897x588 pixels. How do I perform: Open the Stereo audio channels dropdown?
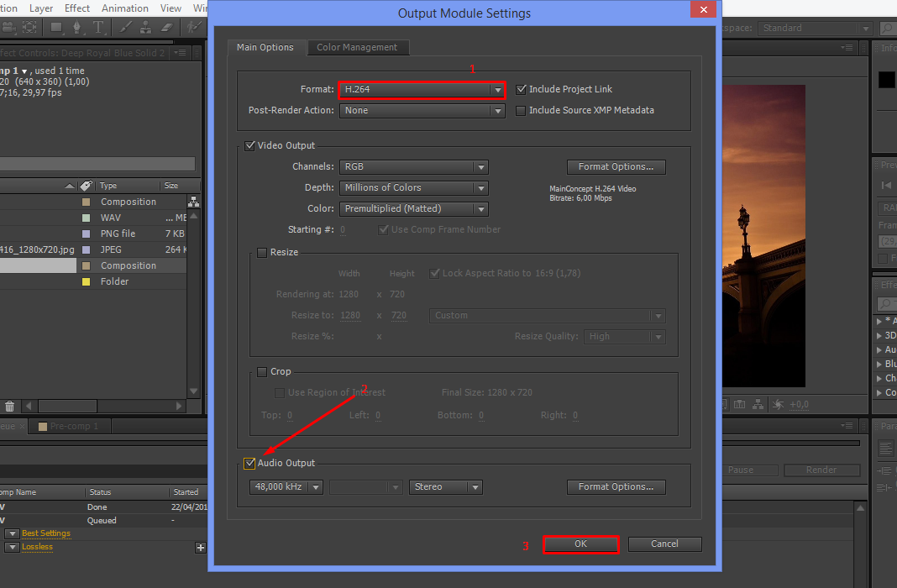pos(446,486)
